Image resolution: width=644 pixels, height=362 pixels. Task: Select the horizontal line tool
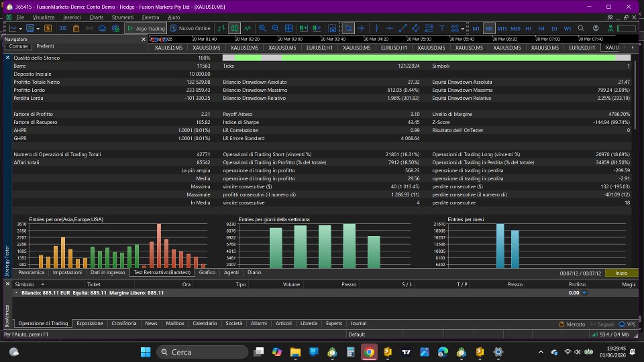pos(389,28)
